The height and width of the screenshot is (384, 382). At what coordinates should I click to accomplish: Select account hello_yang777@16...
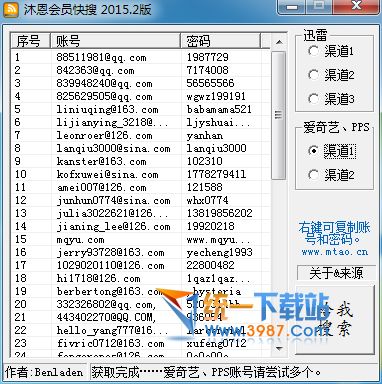click(112, 330)
